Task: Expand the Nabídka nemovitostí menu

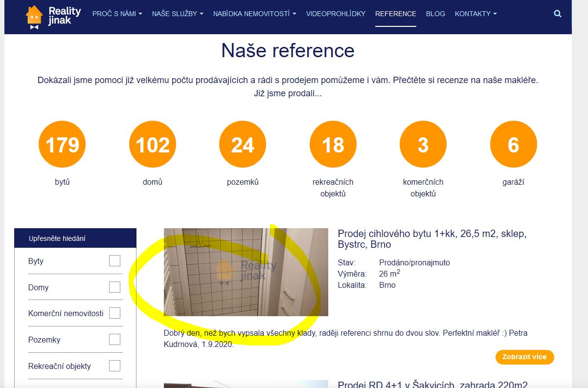Action: [254, 14]
